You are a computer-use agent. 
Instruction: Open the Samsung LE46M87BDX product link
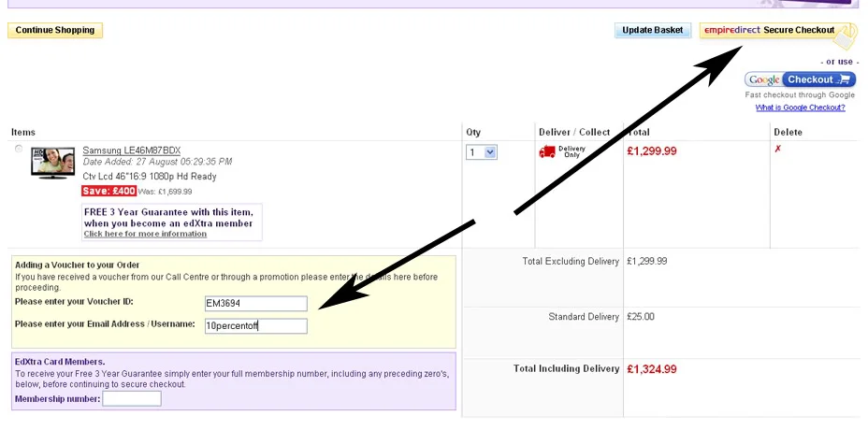132,150
